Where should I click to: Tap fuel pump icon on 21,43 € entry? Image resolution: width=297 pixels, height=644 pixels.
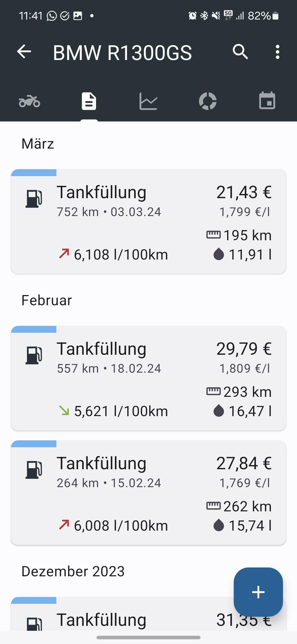click(34, 199)
